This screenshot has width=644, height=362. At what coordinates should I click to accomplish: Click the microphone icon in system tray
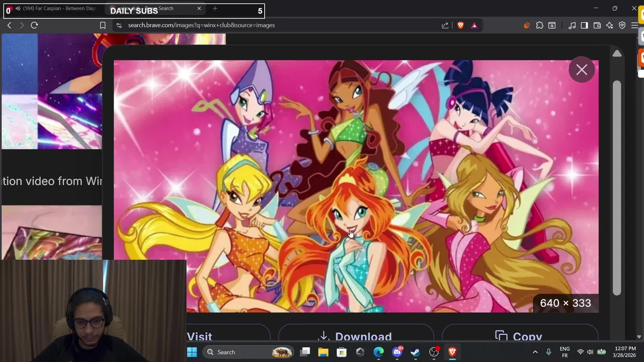[549, 352]
